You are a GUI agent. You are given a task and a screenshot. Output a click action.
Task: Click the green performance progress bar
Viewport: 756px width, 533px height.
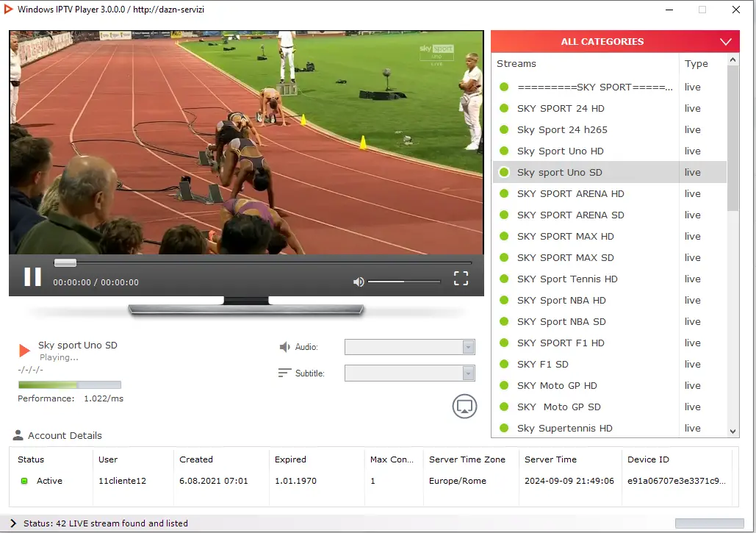[x=69, y=385]
